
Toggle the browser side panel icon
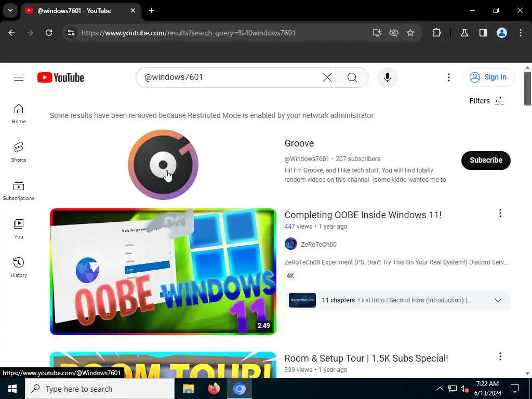click(x=483, y=33)
